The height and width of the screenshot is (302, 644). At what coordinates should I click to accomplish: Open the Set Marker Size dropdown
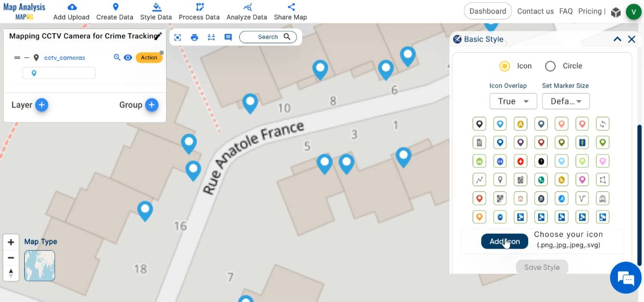pyautogui.click(x=566, y=101)
